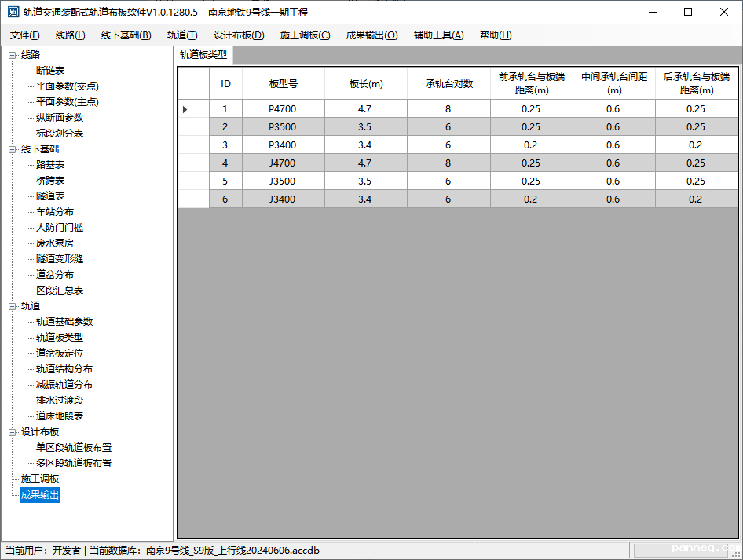Select 多区段轨道板布置 tree item
This screenshot has height=560, width=743.
click(x=74, y=463)
